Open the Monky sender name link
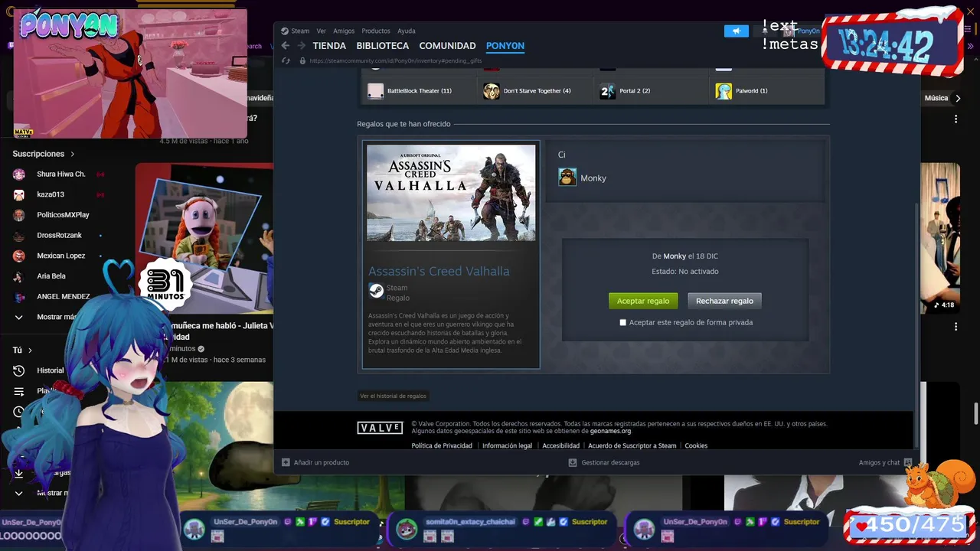The image size is (980, 551). (x=675, y=256)
